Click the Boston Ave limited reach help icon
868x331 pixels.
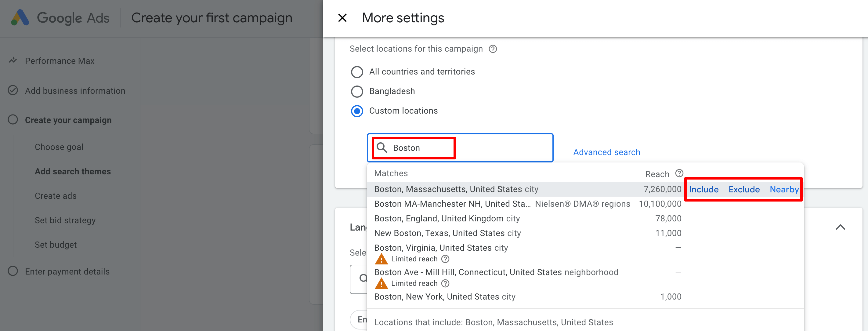(445, 283)
